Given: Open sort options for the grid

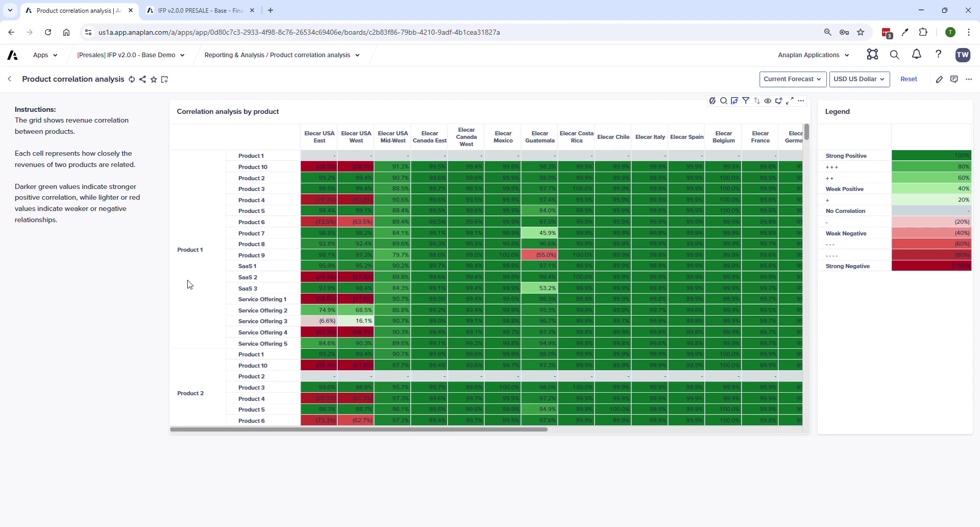Looking at the screenshot, I should 757,101.
